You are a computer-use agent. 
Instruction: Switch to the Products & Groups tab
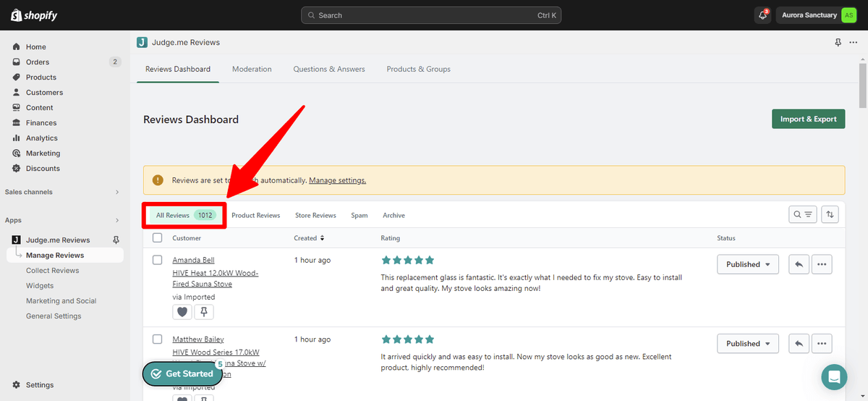coord(418,69)
